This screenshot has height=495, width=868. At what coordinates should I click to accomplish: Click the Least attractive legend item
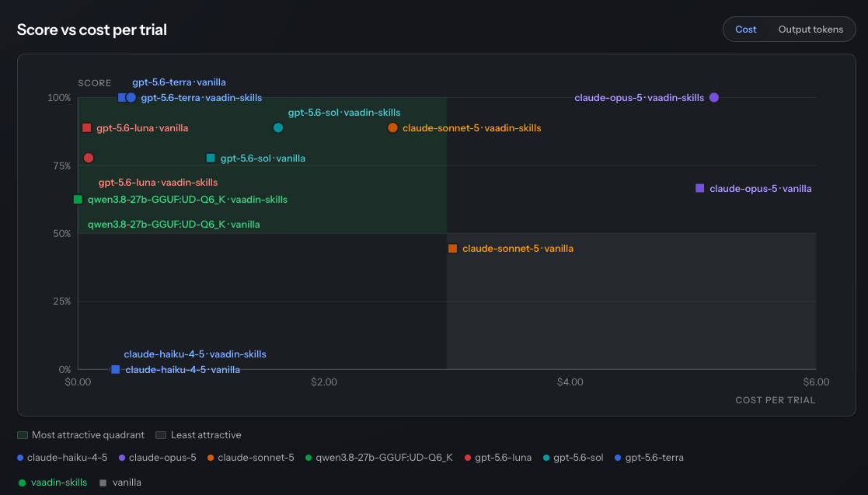pos(198,434)
